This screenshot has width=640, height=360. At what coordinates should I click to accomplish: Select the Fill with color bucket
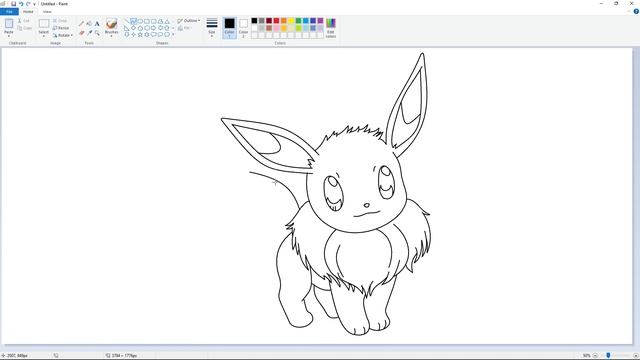89,24
